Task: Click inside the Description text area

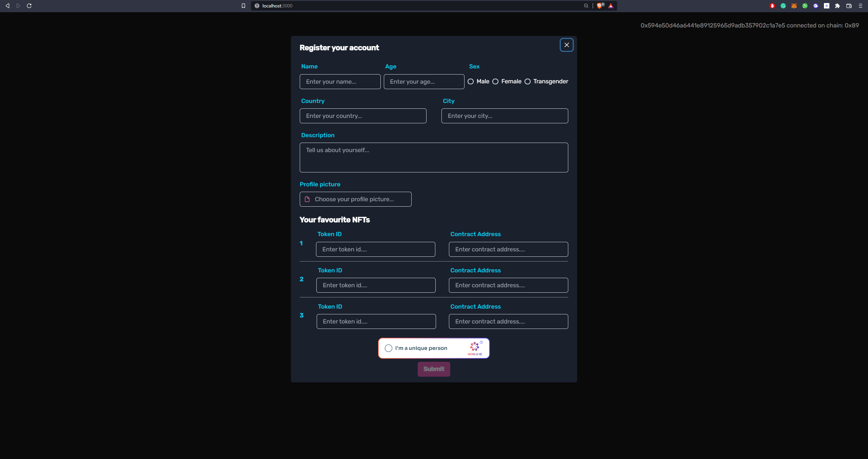Action: click(x=434, y=158)
